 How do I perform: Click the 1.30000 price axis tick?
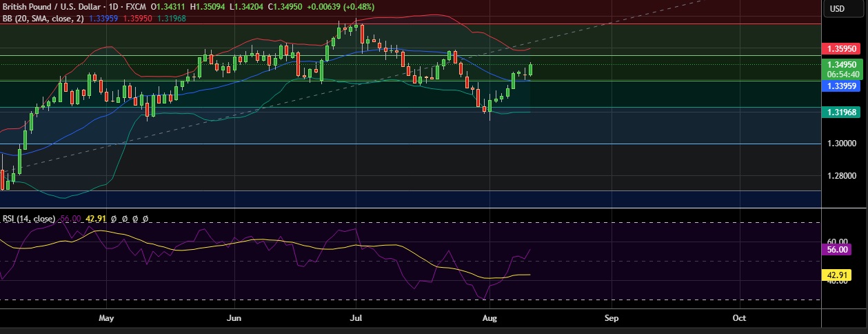(842, 144)
